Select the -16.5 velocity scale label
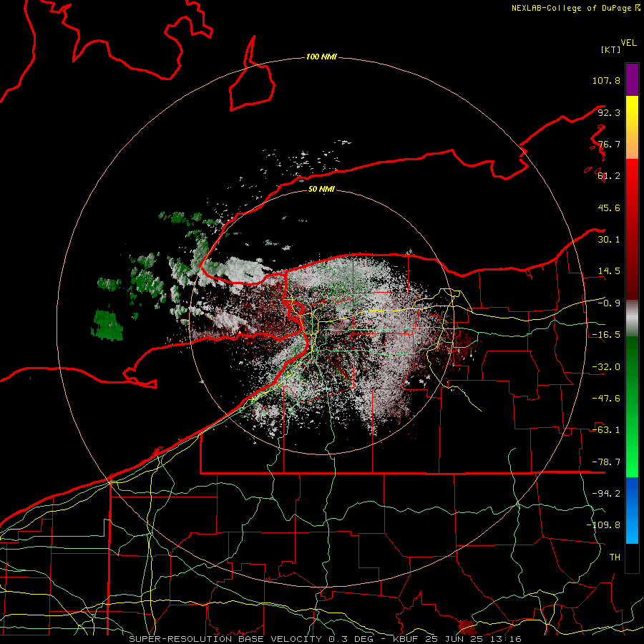The image size is (644, 644). (606, 335)
